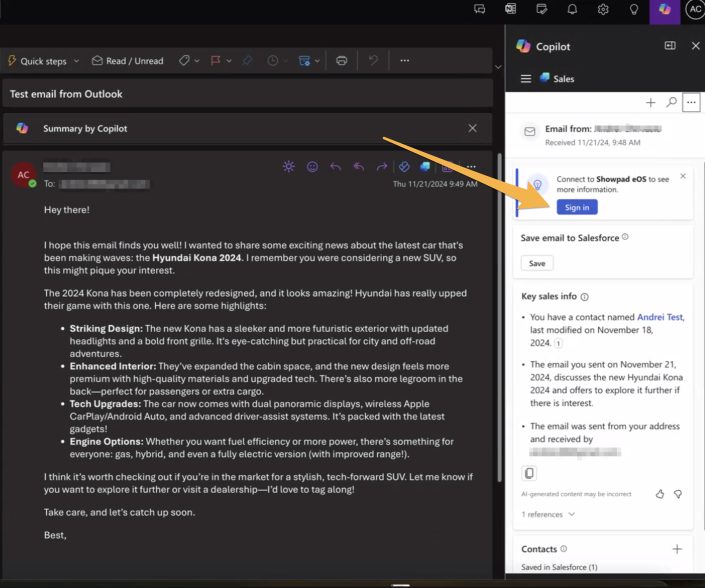The width and height of the screenshot is (705, 588).
Task: Copy key sales info
Action: click(x=529, y=473)
